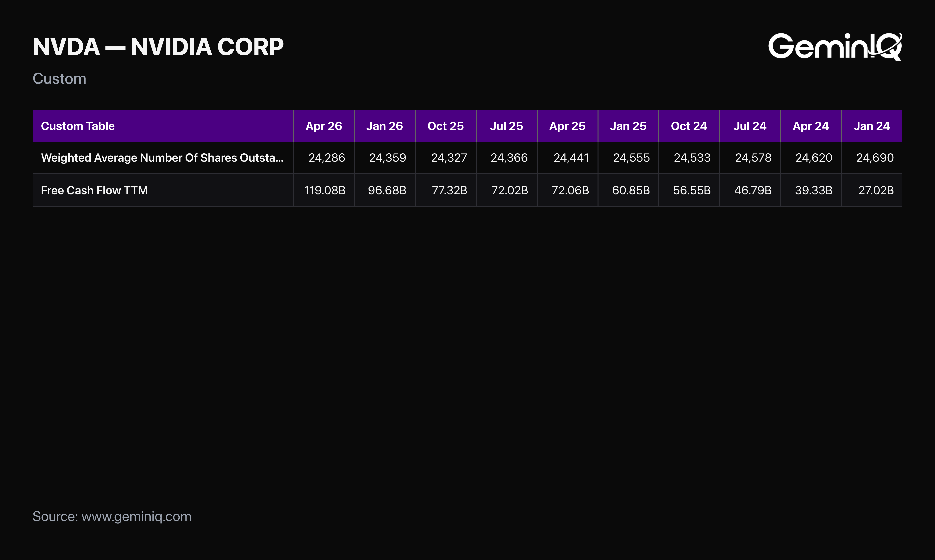Click the free cash flow value 39.33B
This screenshot has height=560, width=935.
pyautogui.click(x=814, y=190)
